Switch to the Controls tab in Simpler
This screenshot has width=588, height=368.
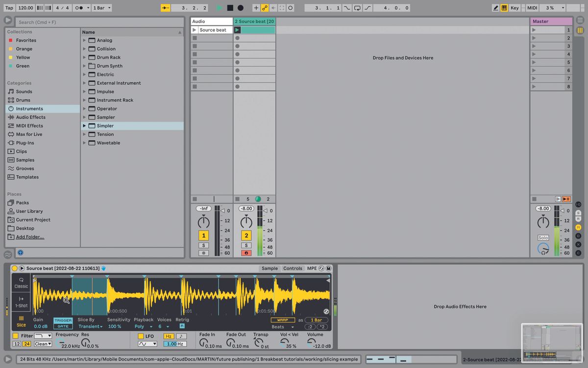coord(293,268)
